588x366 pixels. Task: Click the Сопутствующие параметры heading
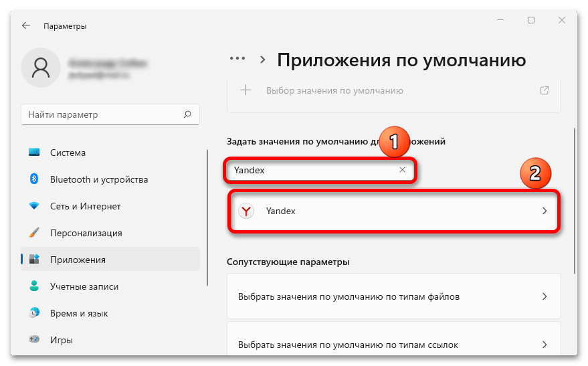[x=288, y=262]
